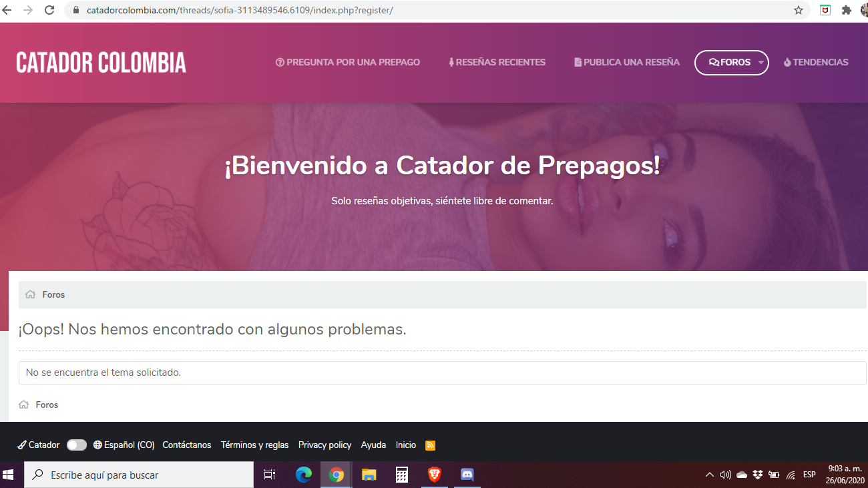Open the Tendencias section
The height and width of the screenshot is (488, 868).
(816, 62)
